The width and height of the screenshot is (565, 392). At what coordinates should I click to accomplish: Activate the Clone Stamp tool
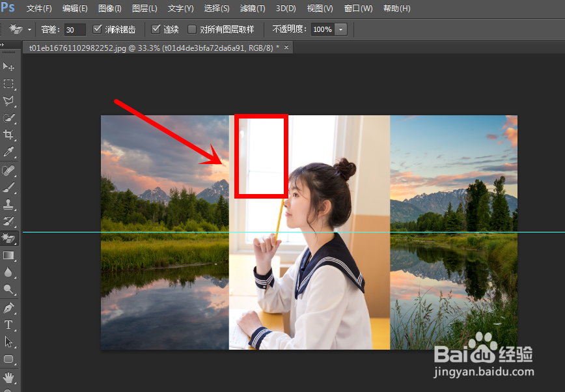click(9, 204)
